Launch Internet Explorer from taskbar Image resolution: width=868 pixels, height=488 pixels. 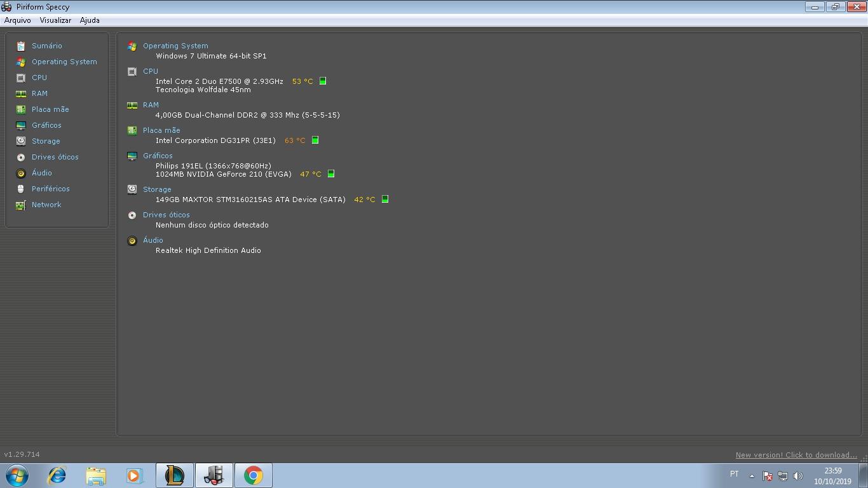click(x=57, y=475)
